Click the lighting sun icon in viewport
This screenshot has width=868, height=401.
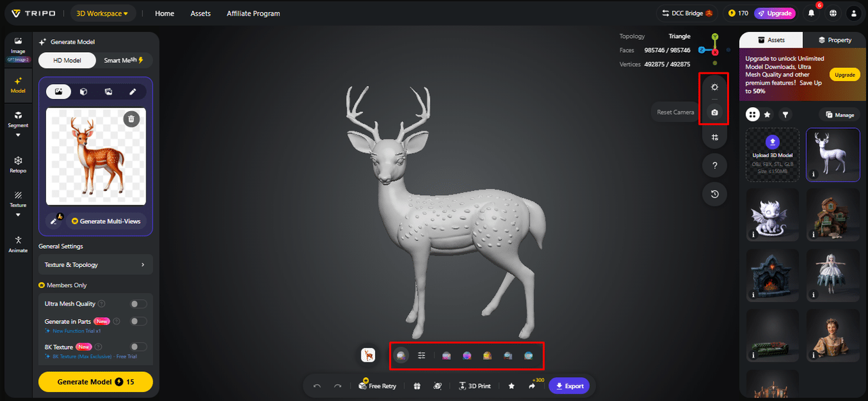click(x=714, y=87)
